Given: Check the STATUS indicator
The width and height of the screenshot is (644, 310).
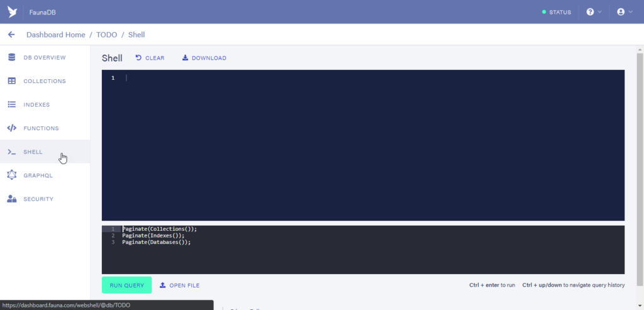Looking at the screenshot, I should pyautogui.click(x=557, y=13).
